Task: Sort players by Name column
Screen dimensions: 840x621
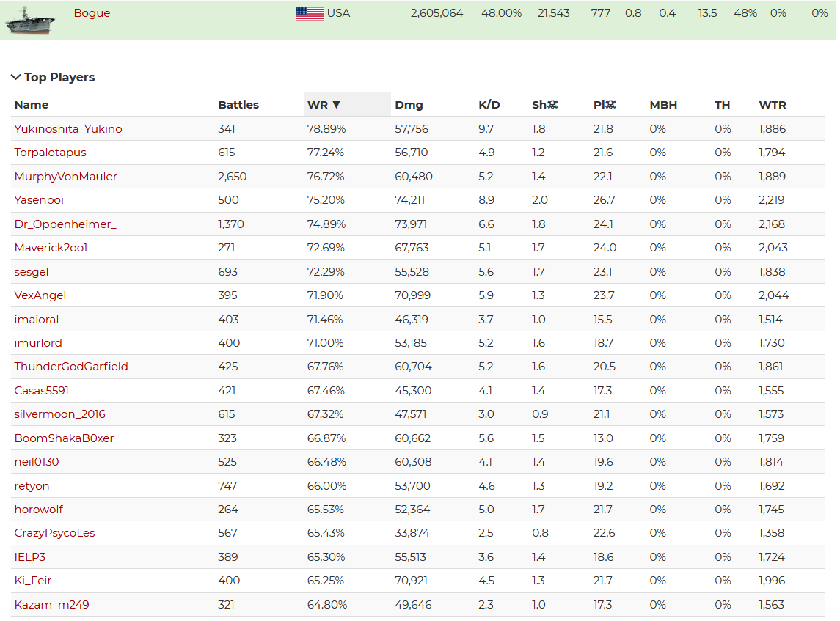Action: tap(32, 105)
